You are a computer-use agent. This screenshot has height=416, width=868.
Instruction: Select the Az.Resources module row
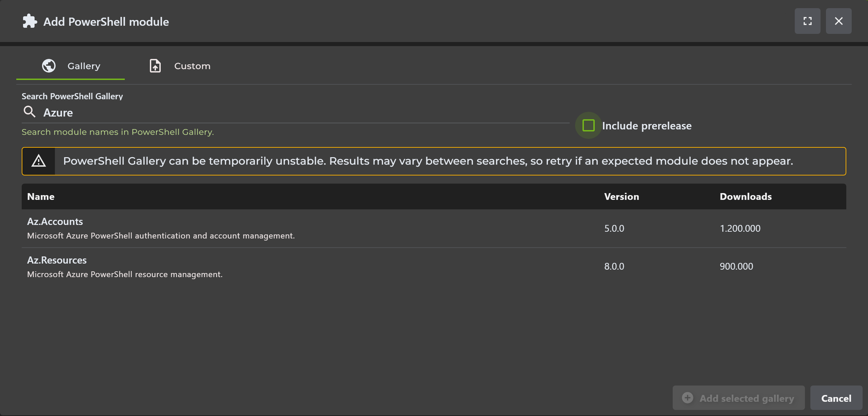coord(434,267)
